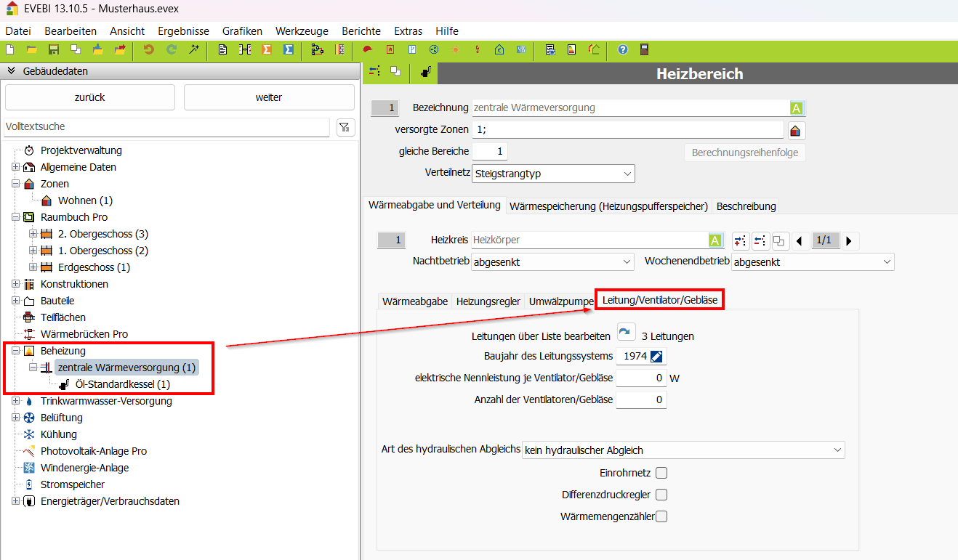Screen dimensions: 958x560
Task: Click the Volltextsuche search field
Action: pos(166,127)
